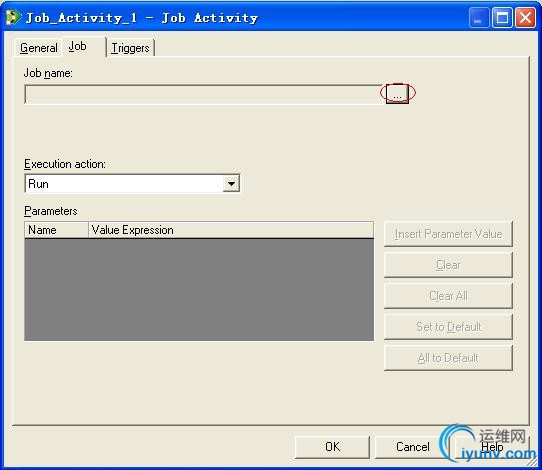Expand the Execution action dropdown arrow
542x470 pixels.
coord(231,184)
